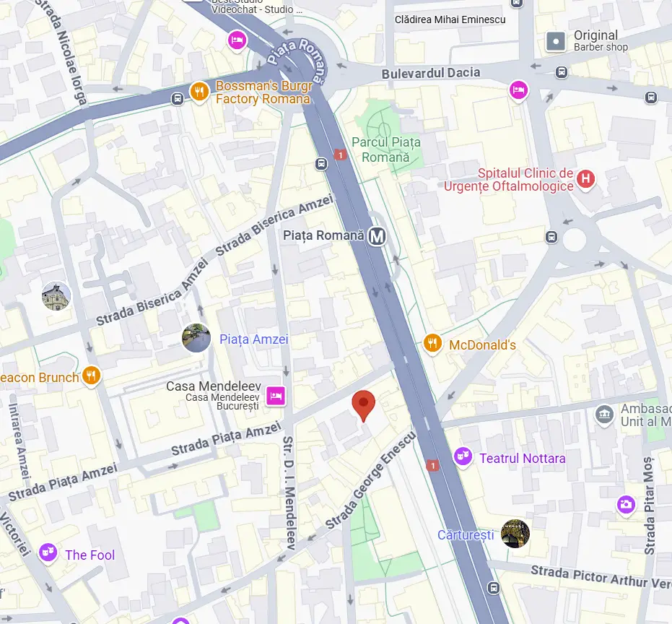
Task: Click the purple camera attraction icon
Action: [626, 505]
